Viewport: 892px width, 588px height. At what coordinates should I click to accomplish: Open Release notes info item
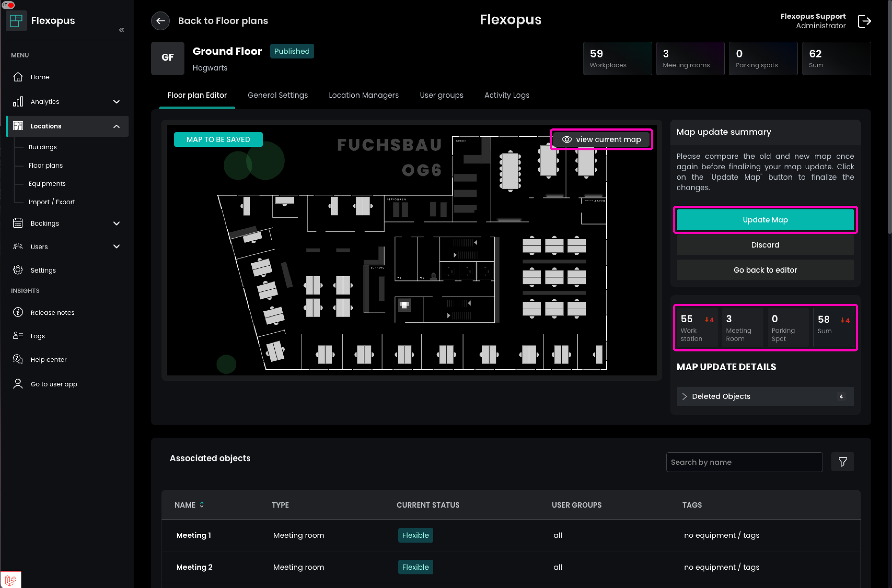coord(52,312)
